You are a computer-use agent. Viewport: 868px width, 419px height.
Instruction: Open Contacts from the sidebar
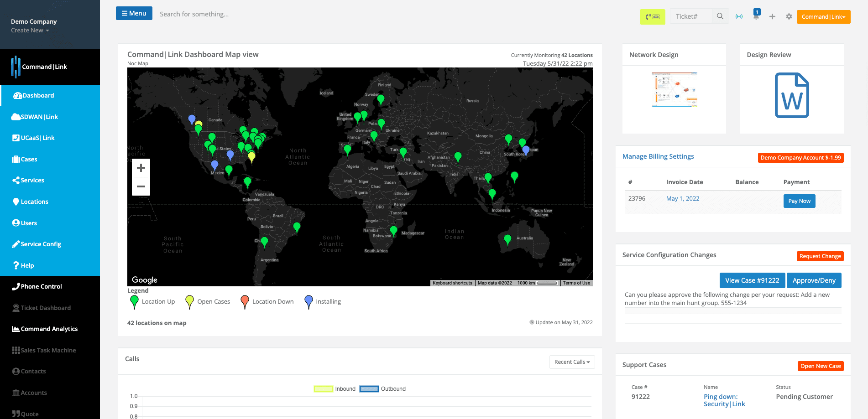click(50, 371)
